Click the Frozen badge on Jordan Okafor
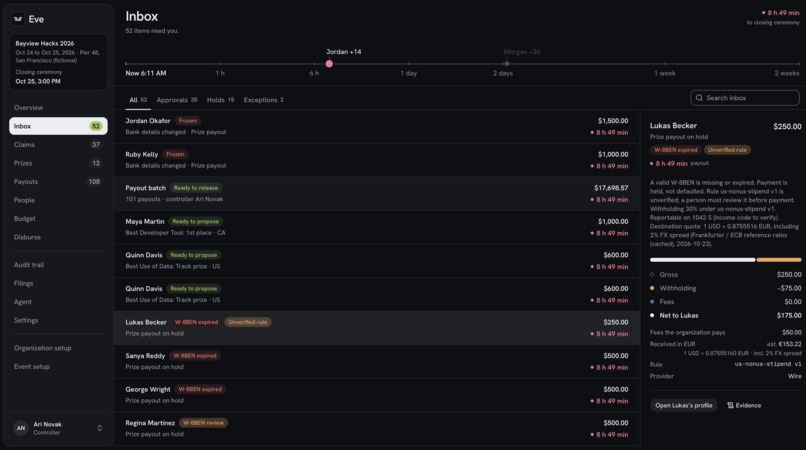This screenshot has height=450, width=806. click(188, 121)
